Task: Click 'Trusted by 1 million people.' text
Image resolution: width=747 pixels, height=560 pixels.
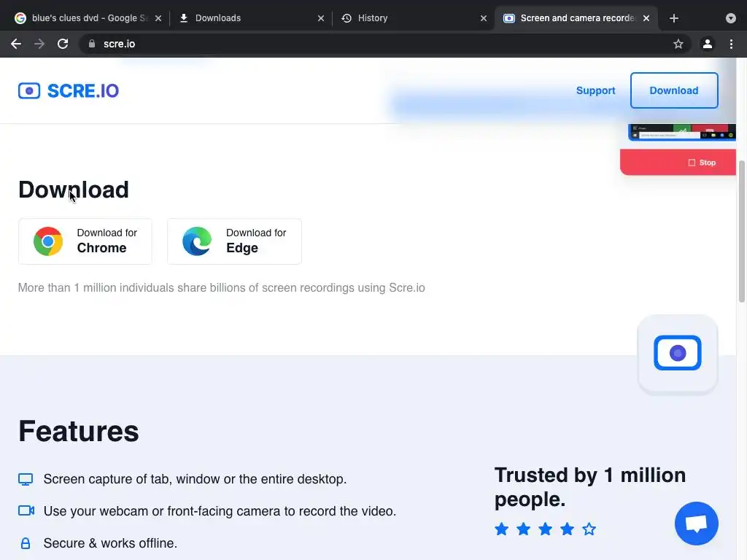Action: coord(589,487)
